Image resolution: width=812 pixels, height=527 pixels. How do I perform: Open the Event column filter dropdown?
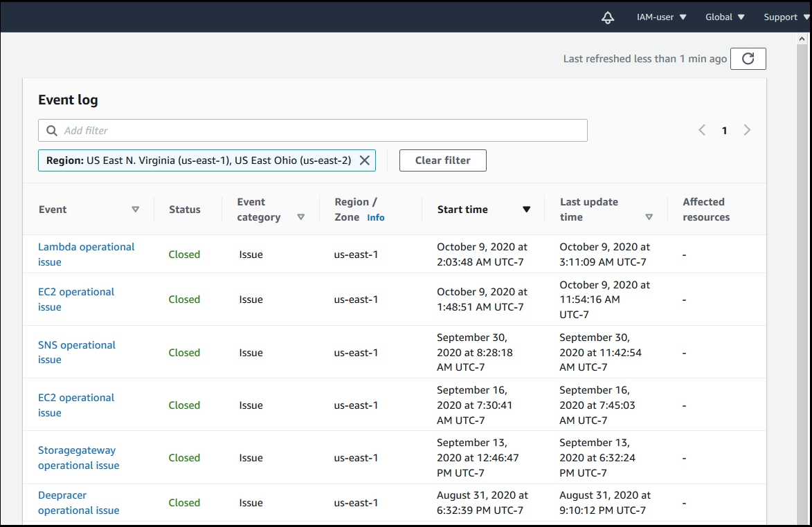click(136, 209)
